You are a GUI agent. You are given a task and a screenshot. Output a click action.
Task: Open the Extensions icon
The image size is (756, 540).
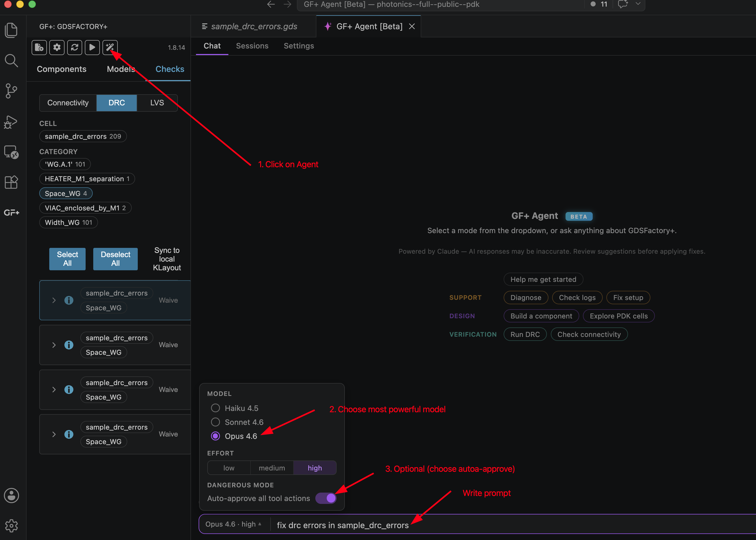[x=11, y=182]
